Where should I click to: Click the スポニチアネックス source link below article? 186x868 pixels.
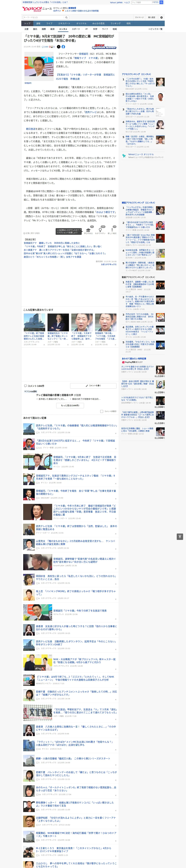click(109, 264)
